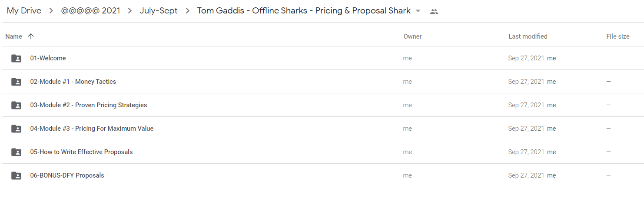This screenshot has width=644, height=198.
Task: Click the Owner column header
Action: coord(412,36)
